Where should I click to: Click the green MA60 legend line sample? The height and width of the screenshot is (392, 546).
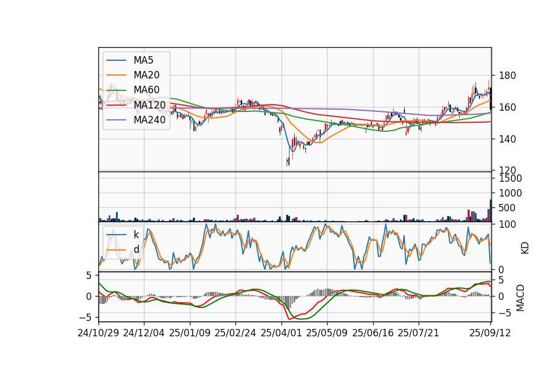tap(116, 90)
